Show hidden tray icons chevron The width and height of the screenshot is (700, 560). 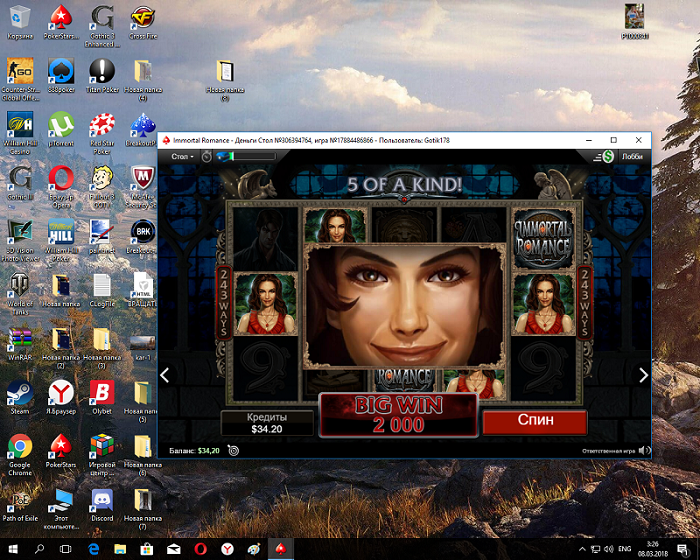tap(582, 549)
